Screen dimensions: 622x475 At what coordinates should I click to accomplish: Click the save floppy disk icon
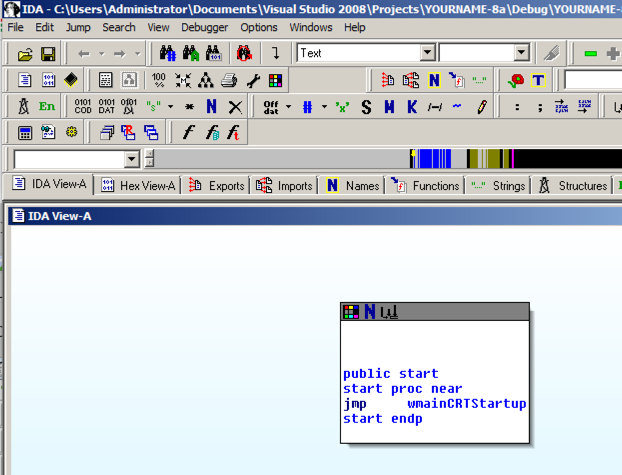click(48, 54)
